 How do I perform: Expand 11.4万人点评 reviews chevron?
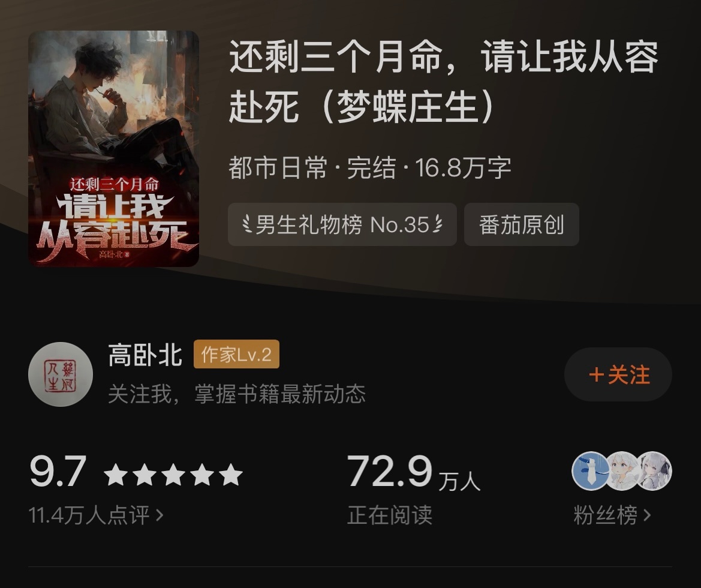click(x=160, y=515)
